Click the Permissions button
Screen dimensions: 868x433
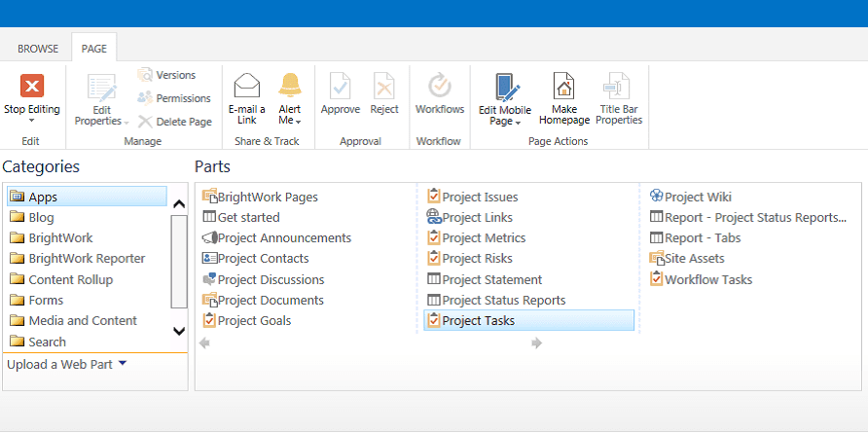[x=174, y=98]
